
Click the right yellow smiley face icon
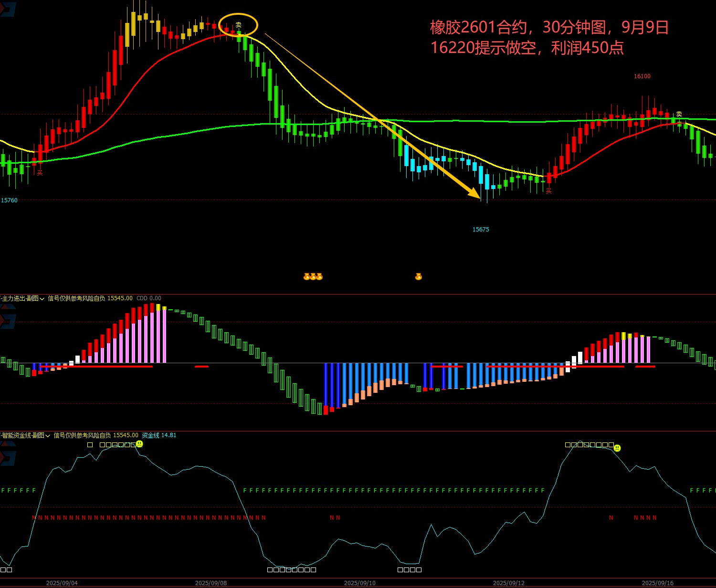[617, 448]
